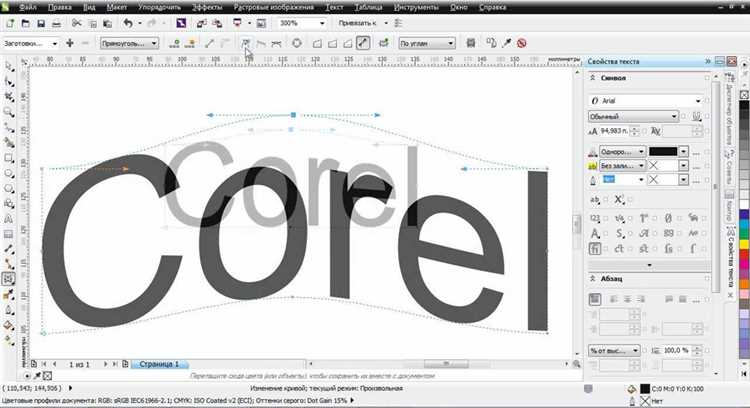Copy envelope properties with eyedropper

point(507,43)
